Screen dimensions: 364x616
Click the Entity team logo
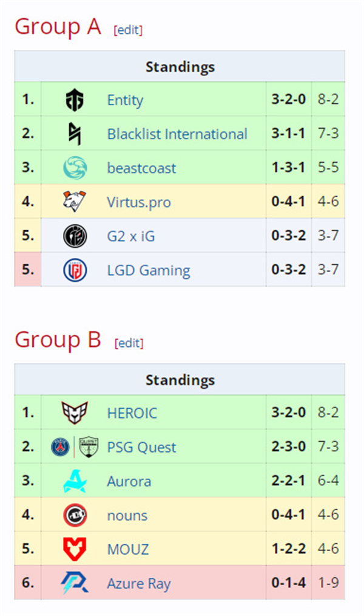pos(75,100)
